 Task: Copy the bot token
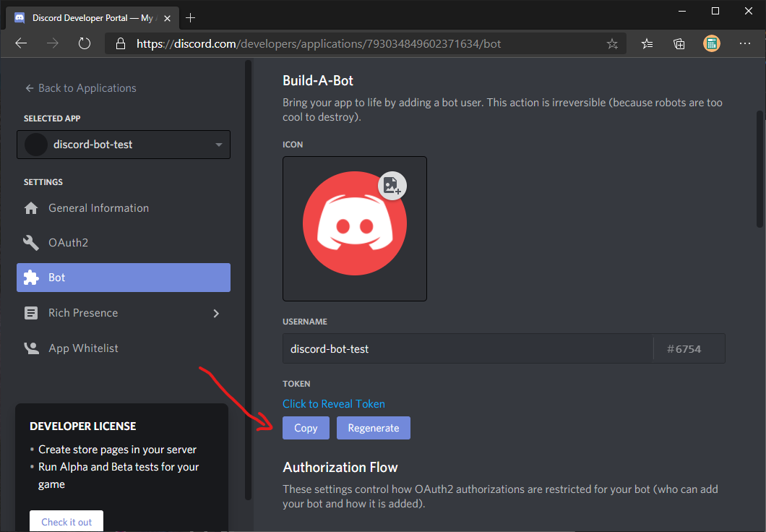tap(306, 428)
